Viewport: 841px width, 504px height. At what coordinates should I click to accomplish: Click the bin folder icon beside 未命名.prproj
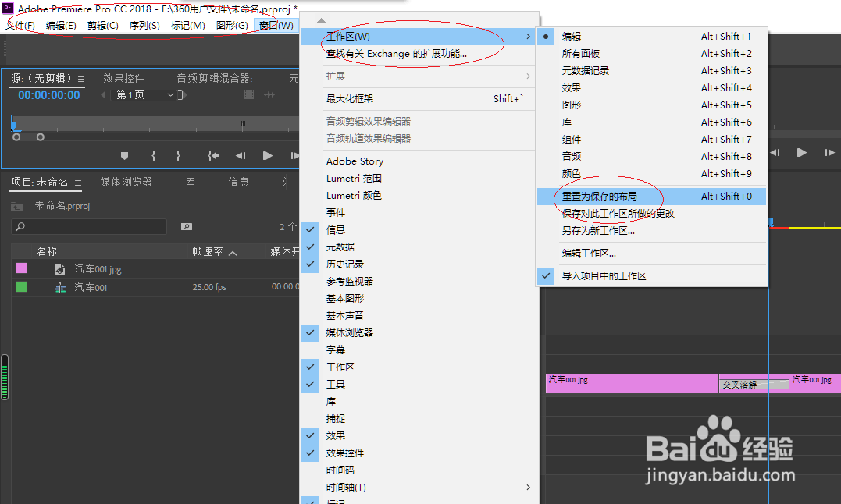[17, 206]
